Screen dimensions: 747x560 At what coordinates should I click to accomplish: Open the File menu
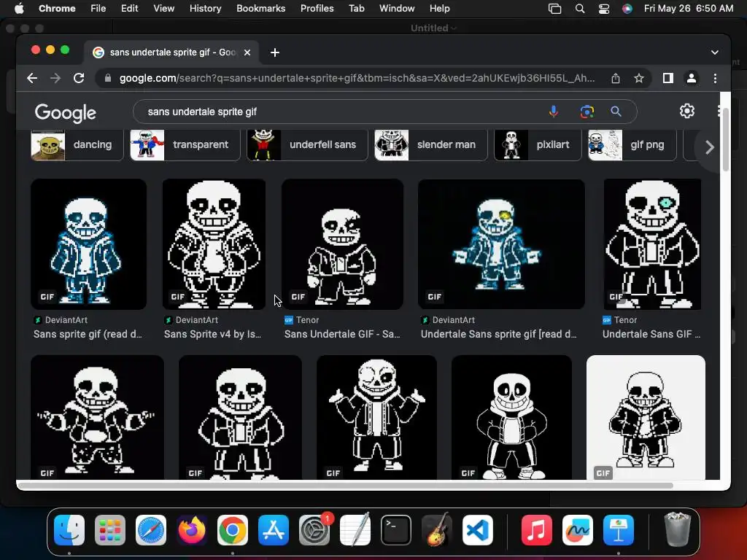[98, 9]
